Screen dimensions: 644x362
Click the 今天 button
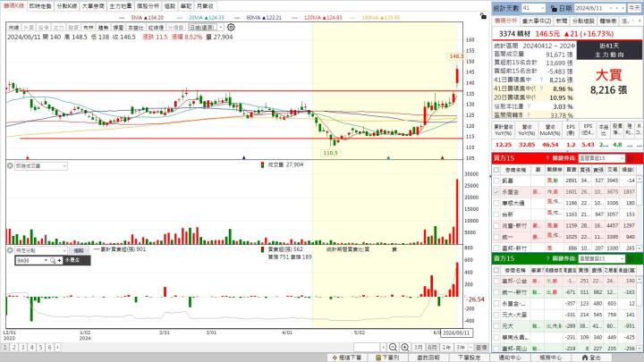pyautogui.click(x=634, y=8)
